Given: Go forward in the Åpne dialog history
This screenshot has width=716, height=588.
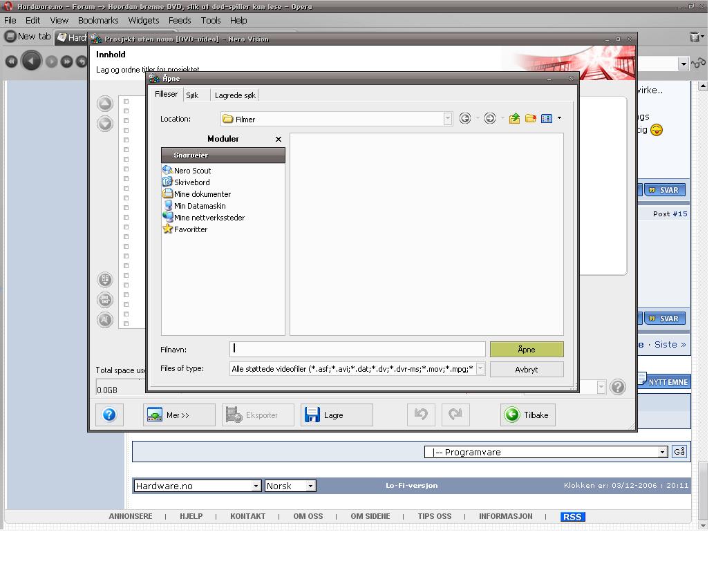Looking at the screenshot, I should click(x=489, y=119).
